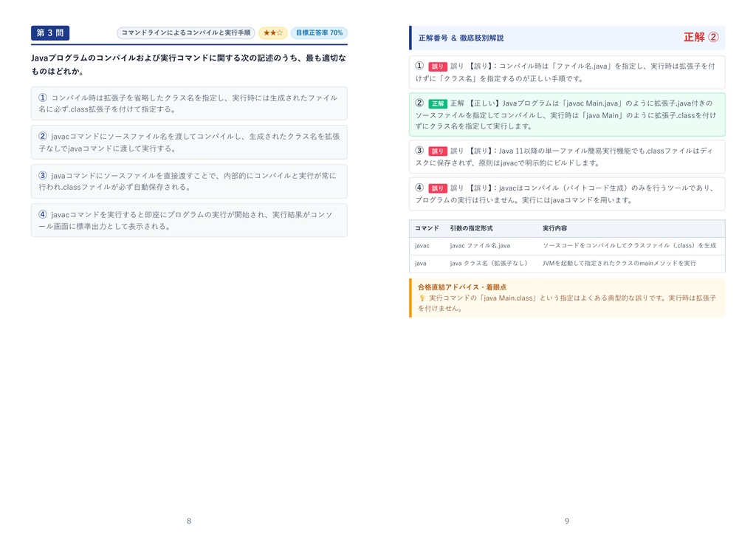Click the red 誤り badge in explanation ④
756x537 pixels.
(437, 188)
